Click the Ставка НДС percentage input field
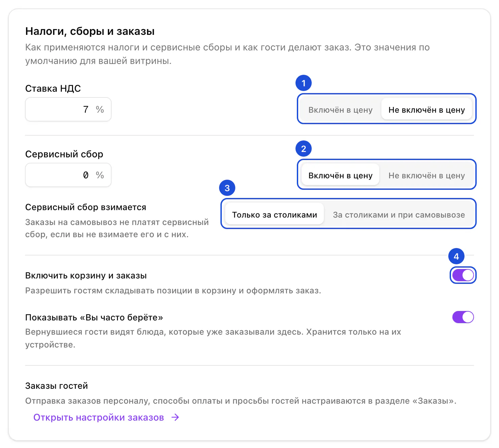This screenshot has width=499, height=448. click(68, 109)
